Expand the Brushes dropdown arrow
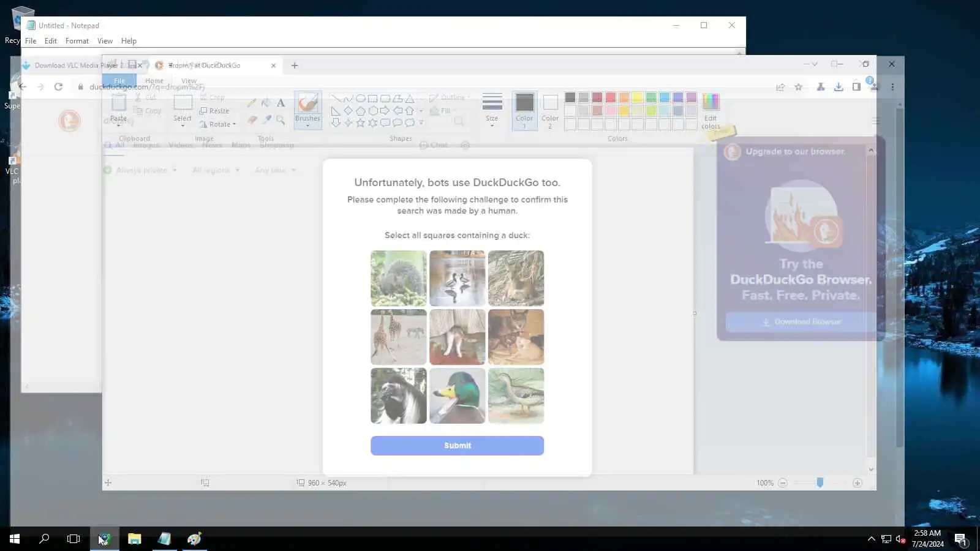The height and width of the screenshot is (551, 980). click(x=307, y=126)
